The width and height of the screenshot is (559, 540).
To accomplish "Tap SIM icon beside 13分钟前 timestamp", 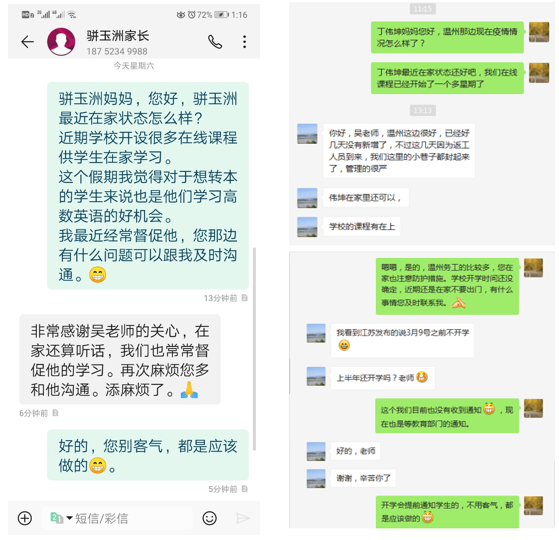I will (x=245, y=298).
